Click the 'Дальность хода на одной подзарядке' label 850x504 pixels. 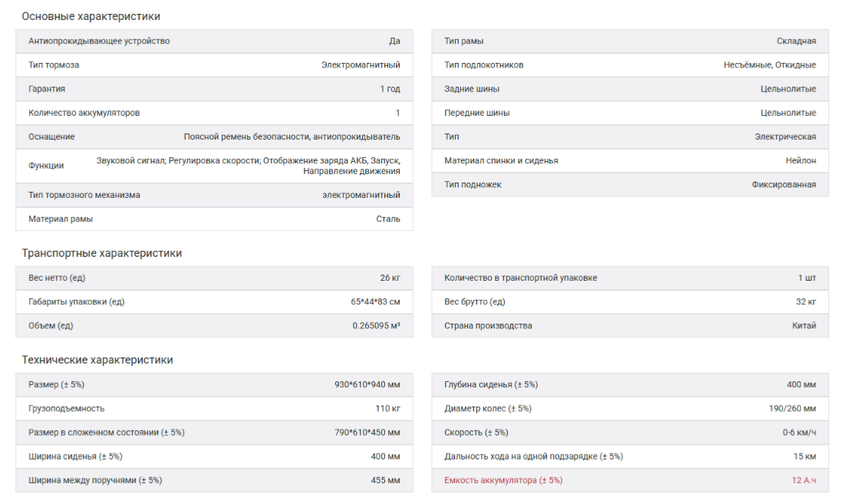[533, 456]
